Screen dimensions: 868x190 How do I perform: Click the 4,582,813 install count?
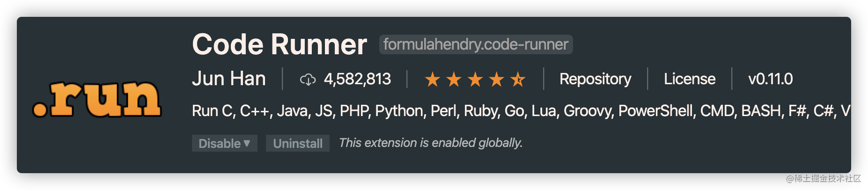pyautogui.click(x=357, y=79)
